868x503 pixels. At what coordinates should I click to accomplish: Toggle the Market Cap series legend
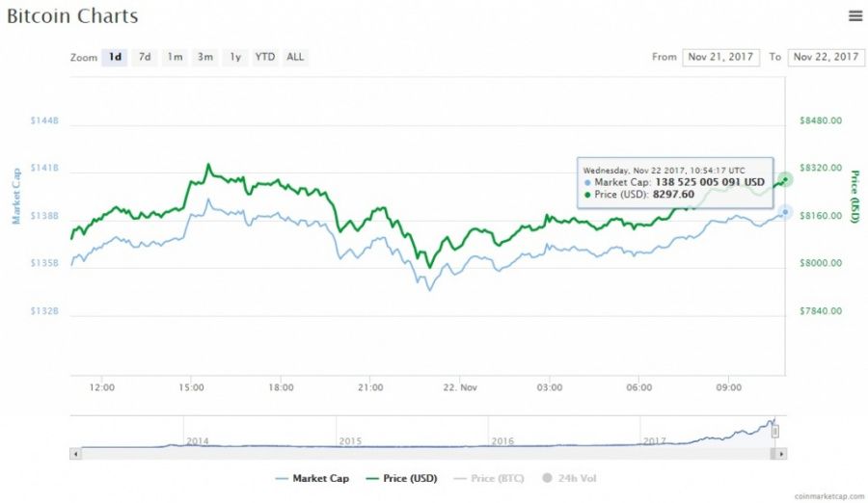click(312, 478)
